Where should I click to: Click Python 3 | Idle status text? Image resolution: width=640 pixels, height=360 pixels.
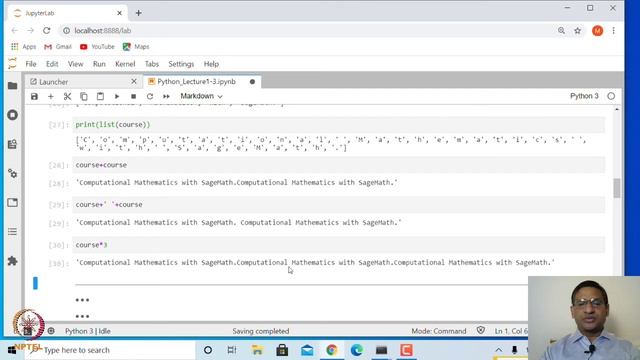(88, 331)
